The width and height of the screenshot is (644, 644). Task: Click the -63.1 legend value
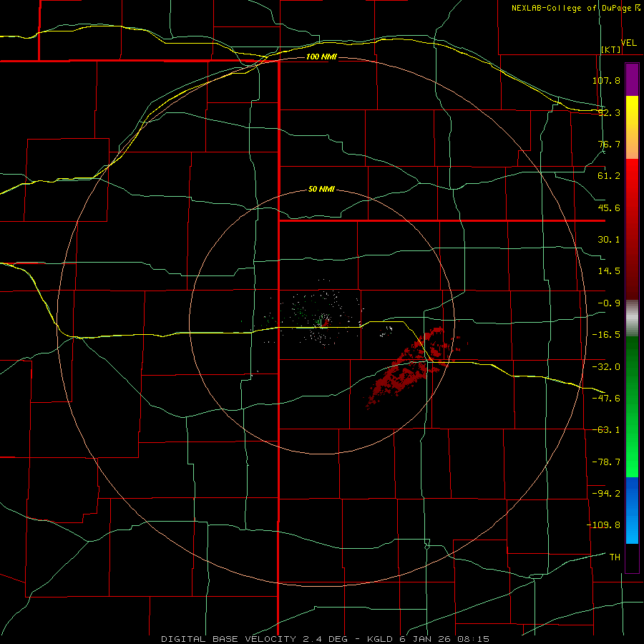[606, 430]
